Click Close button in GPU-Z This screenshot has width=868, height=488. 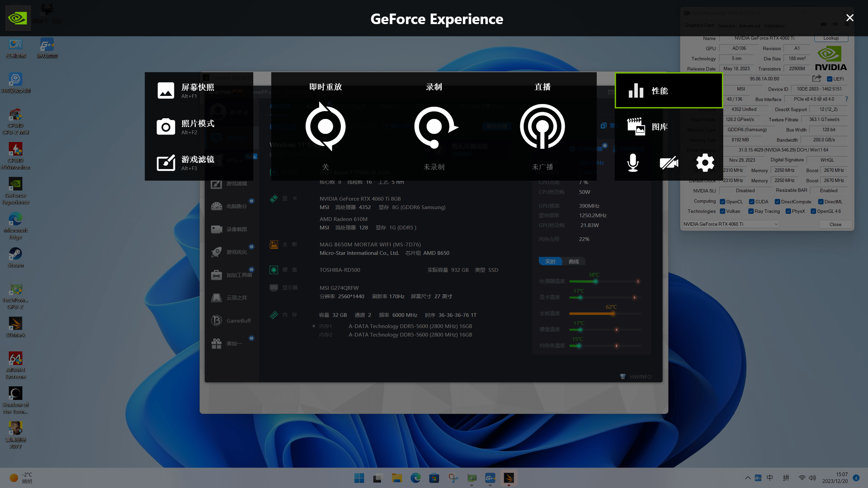click(835, 224)
